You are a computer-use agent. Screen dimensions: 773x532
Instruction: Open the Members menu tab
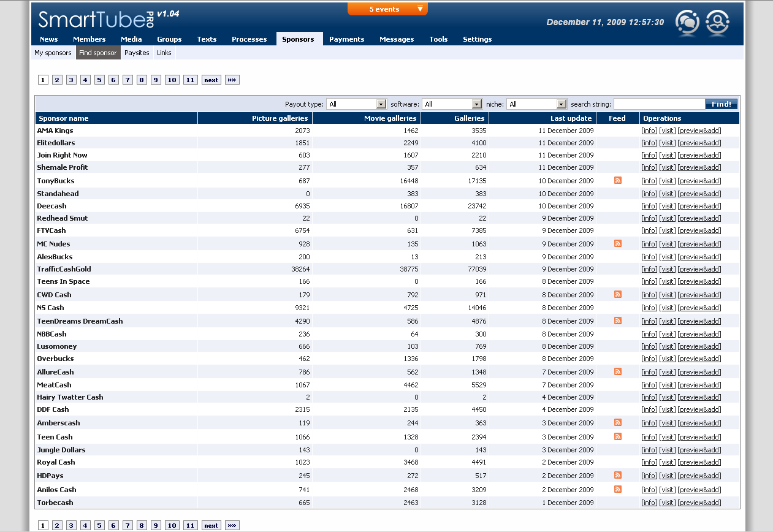point(89,39)
